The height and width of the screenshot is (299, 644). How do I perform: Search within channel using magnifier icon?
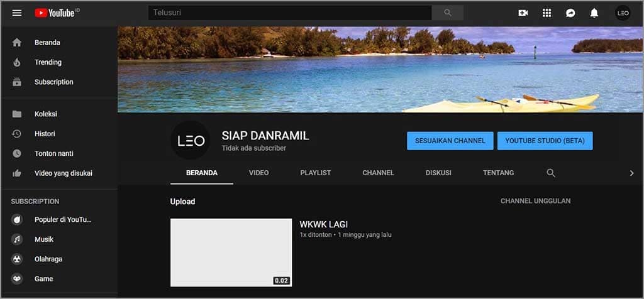pyautogui.click(x=551, y=173)
